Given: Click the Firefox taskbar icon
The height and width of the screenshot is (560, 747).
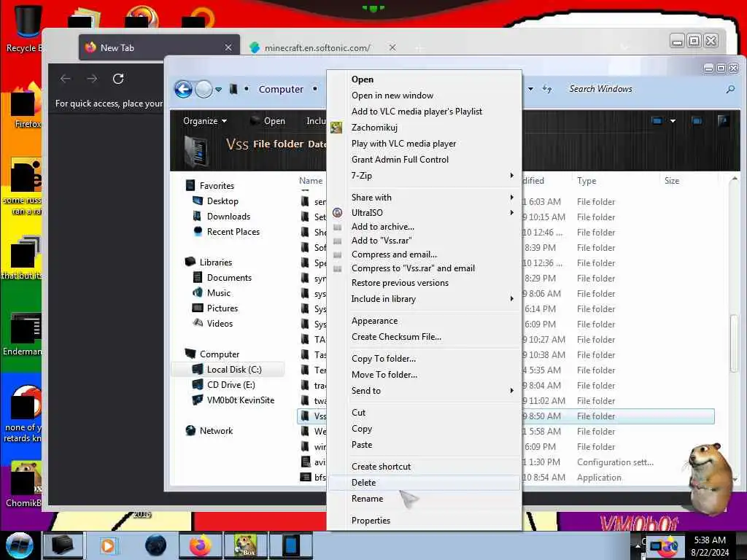Looking at the screenshot, I should pyautogui.click(x=200, y=545).
